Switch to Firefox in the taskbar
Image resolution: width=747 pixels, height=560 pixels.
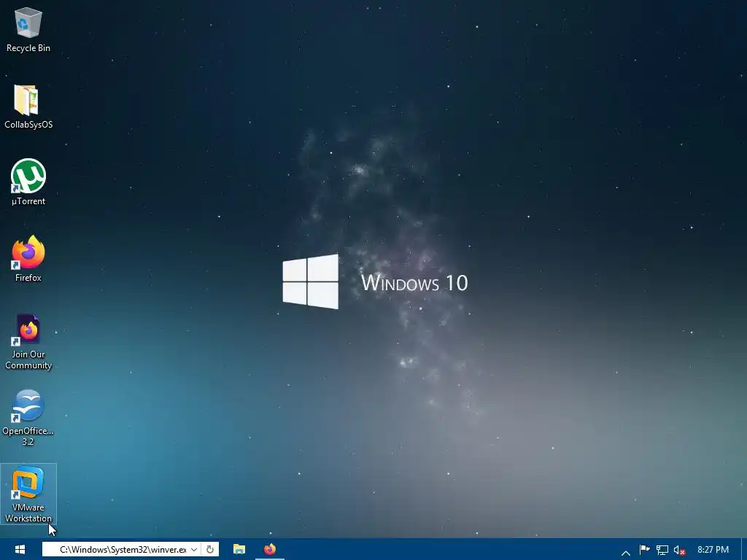click(270, 550)
